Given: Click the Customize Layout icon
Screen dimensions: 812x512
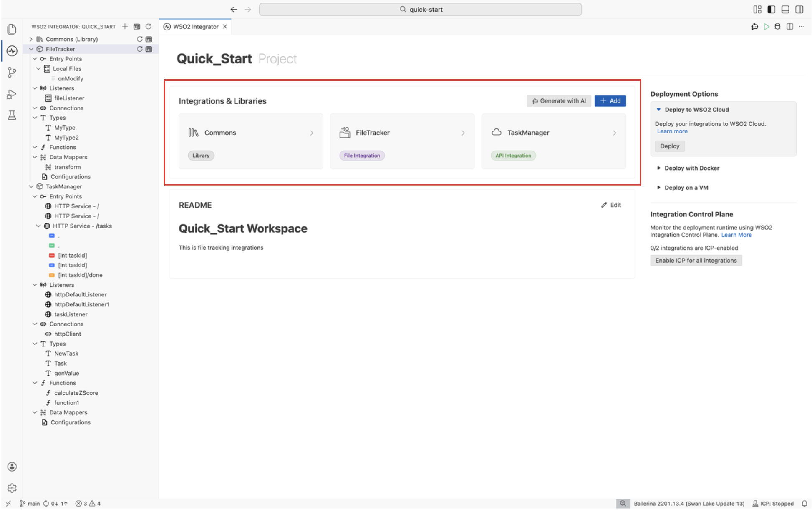Looking at the screenshot, I should pyautogui.click(x=757, y=9).
